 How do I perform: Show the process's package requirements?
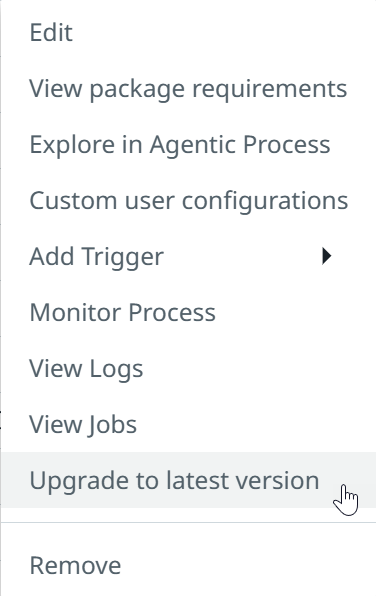188,88
